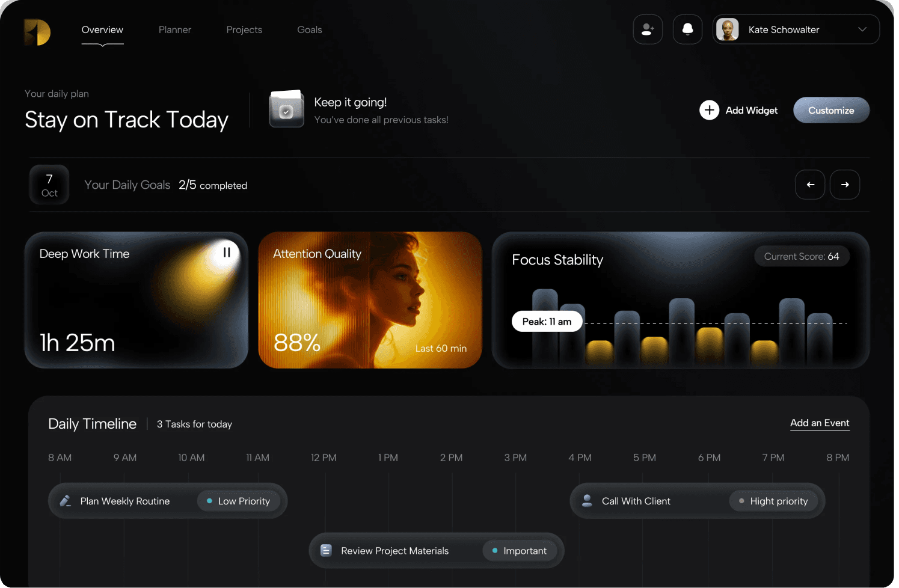The width and height of the screenshot is (899, 588).
Task: Click the Peak: 11 am marker
Action: coord(547,322)
